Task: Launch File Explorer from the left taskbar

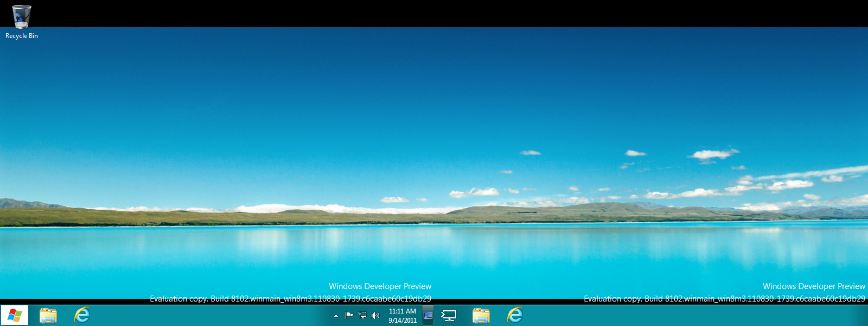Action: pos(48,315)
